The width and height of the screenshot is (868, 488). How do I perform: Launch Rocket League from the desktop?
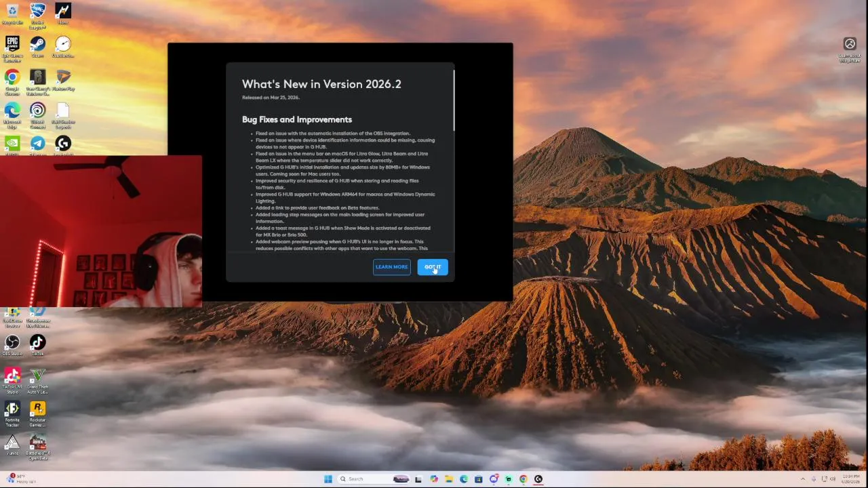point(37,15)
